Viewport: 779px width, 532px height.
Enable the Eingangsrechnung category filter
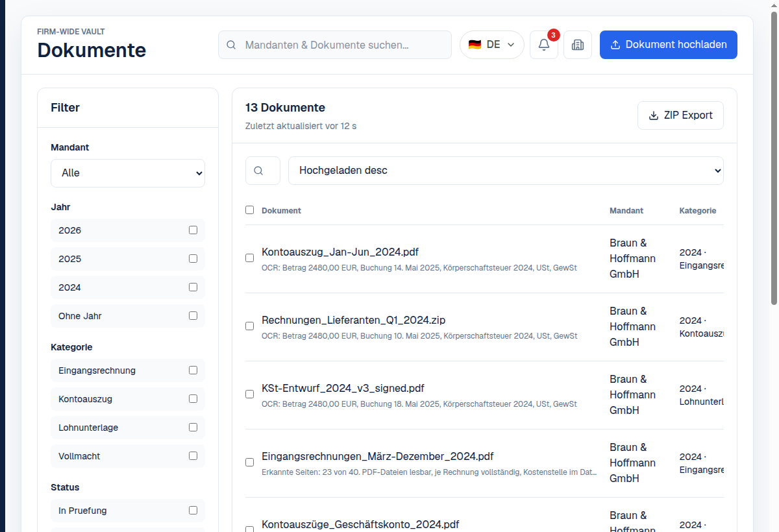click(193, 370)
